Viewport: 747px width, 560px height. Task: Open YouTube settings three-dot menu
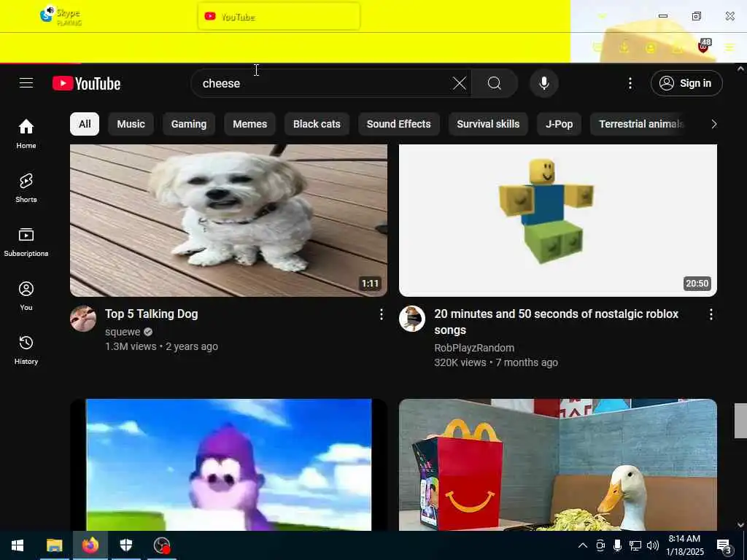pos(630,83)
